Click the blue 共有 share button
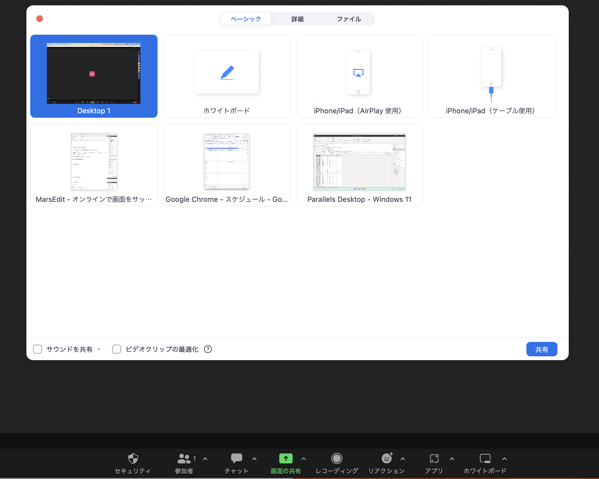 pyautogui.click(x=542, y=349)
